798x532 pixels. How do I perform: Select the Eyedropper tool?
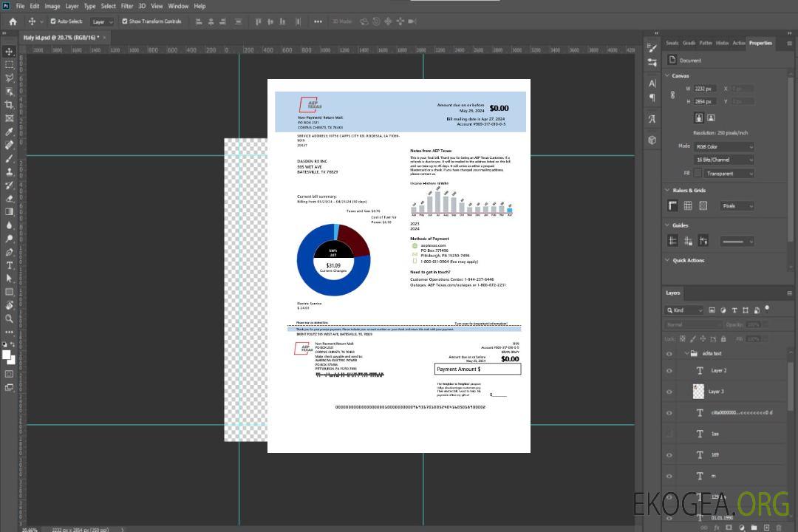pyautogui.click(x=9, y=132)
